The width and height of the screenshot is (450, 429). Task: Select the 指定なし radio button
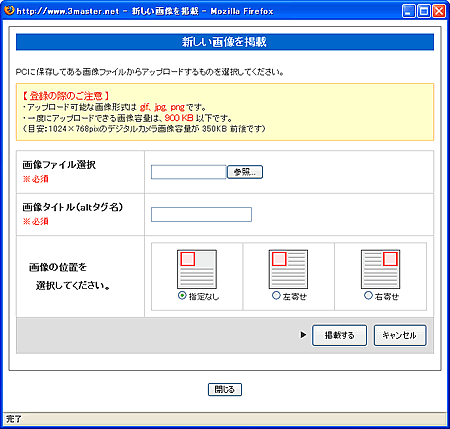click(x=182, y=295)
